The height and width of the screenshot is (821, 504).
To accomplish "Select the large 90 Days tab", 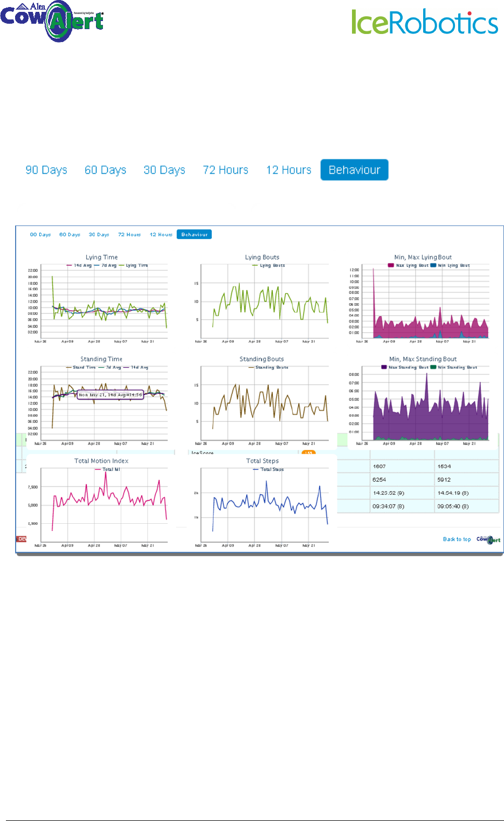I will point(46,170).
